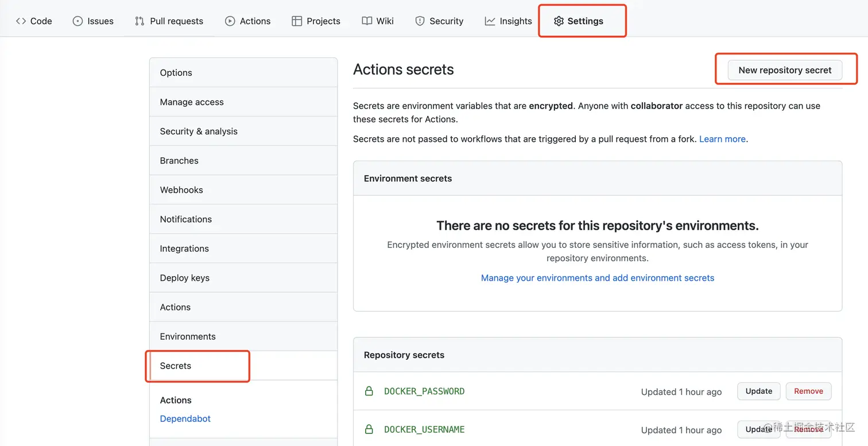
Task: Click the Settings gear icon
Action: [x=559, y=21]
